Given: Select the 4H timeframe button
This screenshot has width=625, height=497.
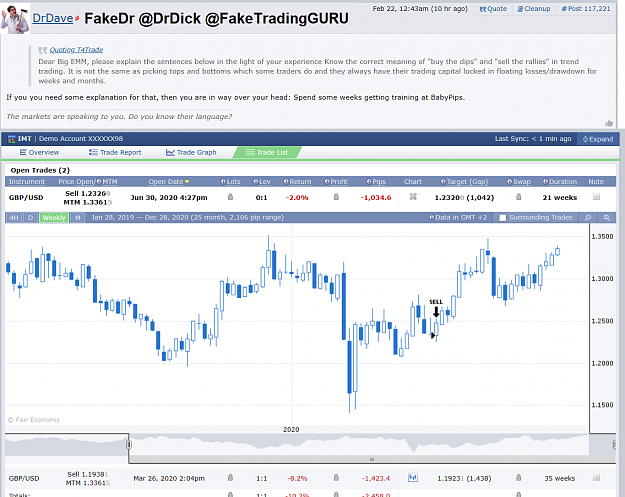Looking at the screenshot, I should click(x=14, y=218).
